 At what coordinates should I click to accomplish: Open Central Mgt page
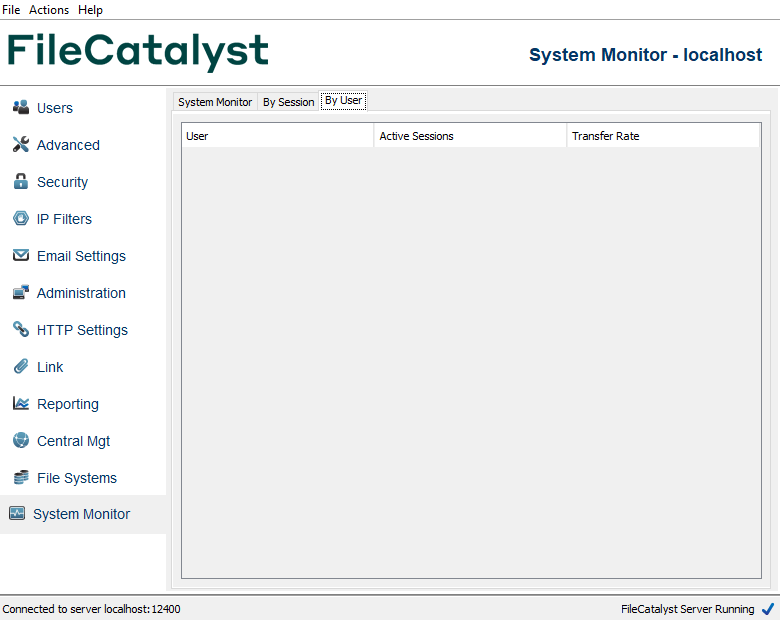pos(73,441)
